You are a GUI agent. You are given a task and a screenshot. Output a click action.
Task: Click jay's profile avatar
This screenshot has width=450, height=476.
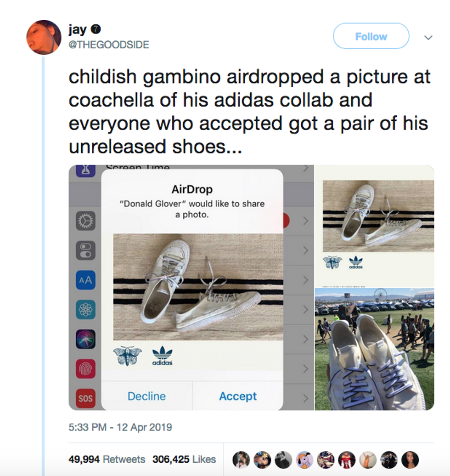[x=44, y=37]
